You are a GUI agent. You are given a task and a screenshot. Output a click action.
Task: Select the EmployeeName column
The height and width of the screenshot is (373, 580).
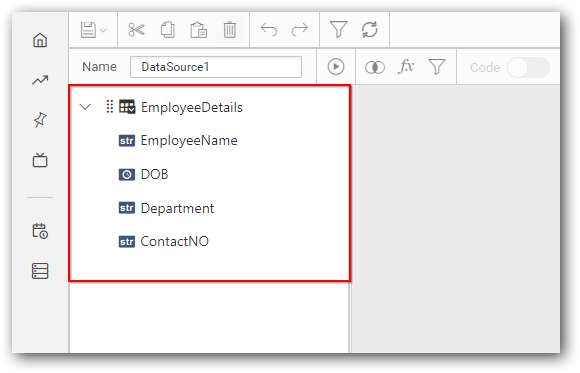click(189, 141)
